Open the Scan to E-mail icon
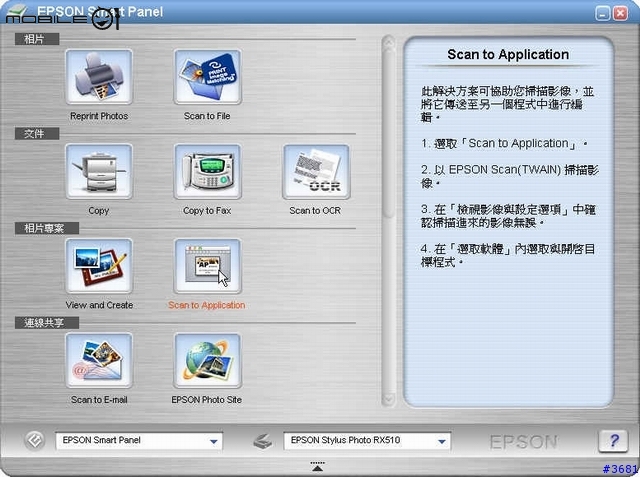 99,361
